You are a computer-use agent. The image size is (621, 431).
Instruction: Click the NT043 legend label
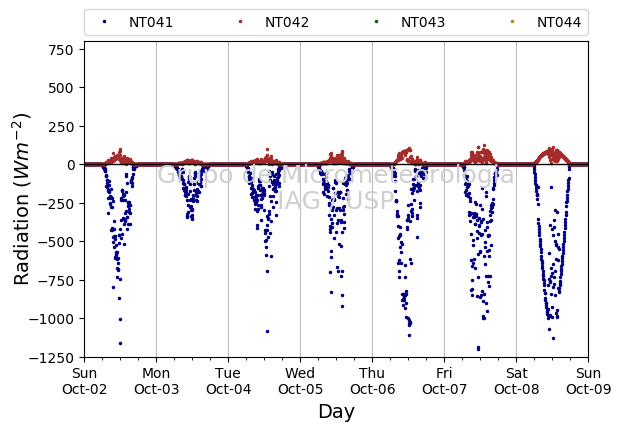(x=423, y=22)
